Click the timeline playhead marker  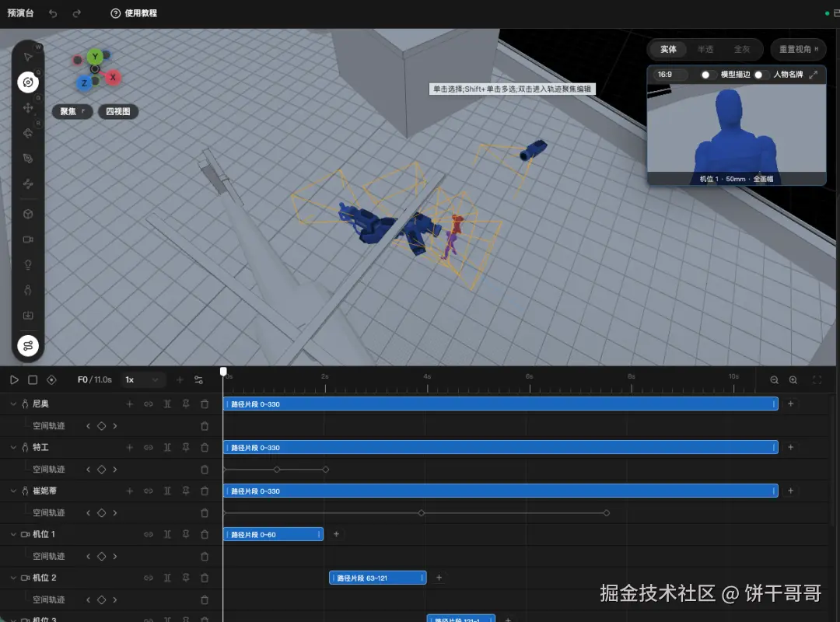[223, 372]
